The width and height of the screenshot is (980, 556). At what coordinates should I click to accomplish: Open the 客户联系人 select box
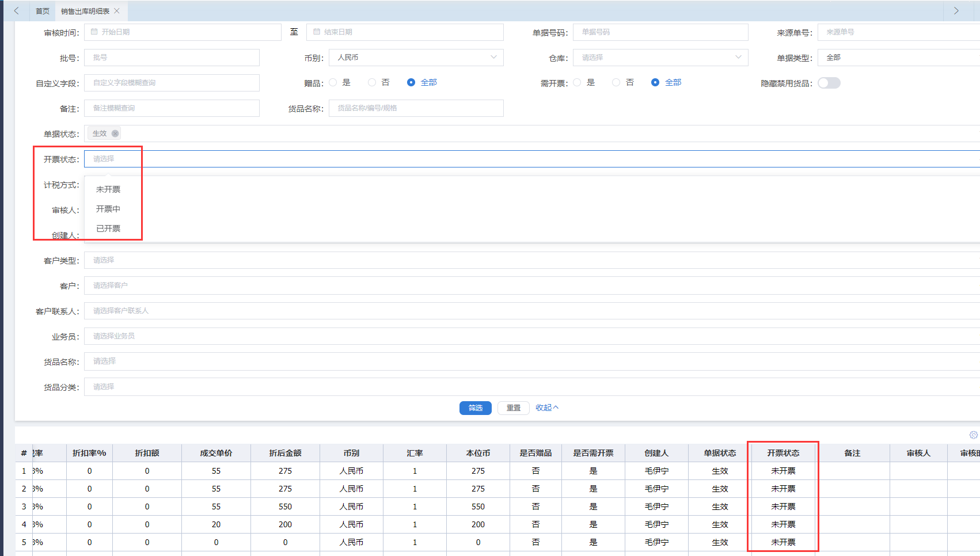coord(532,311)
